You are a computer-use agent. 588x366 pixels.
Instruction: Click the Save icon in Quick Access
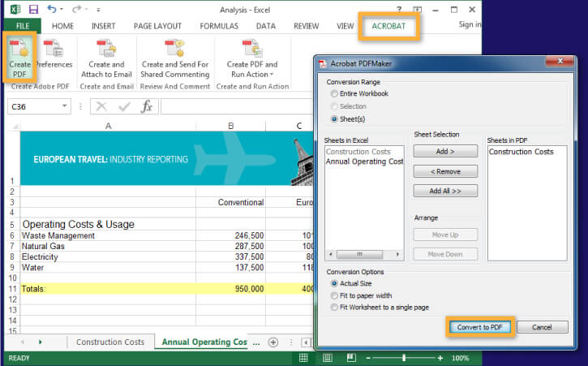(x=34, y=10)
